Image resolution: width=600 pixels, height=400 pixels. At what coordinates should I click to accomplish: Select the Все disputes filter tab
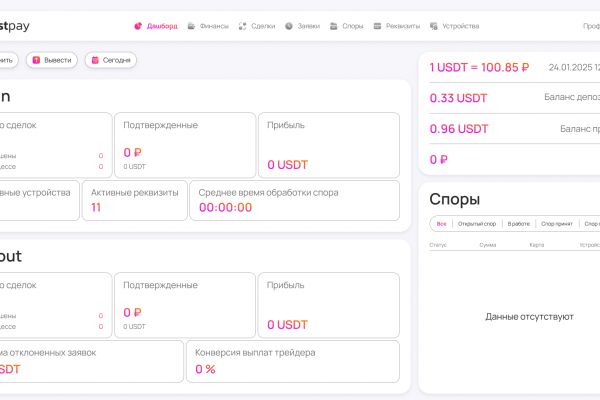click(x=441, y=224)
